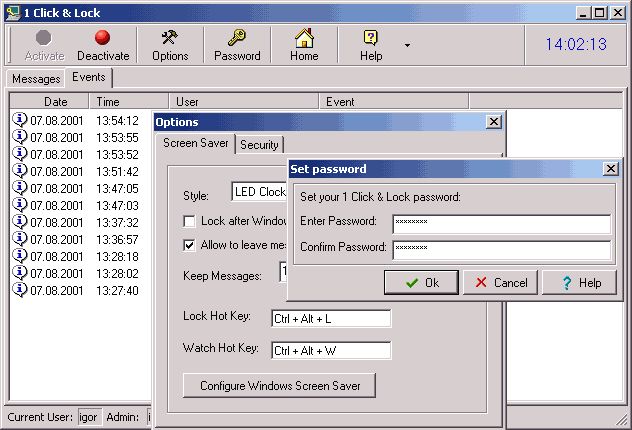
Task: Click the Lock Hot Key field
Action: (331, 318)
